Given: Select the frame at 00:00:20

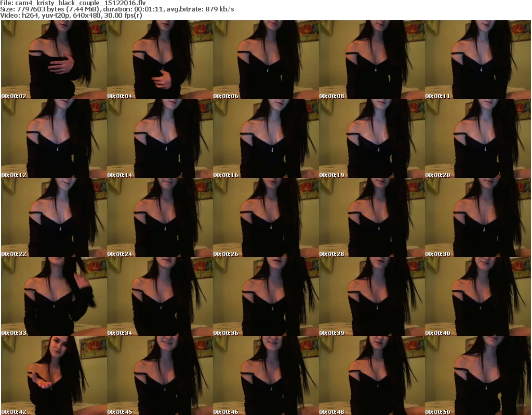Looking at the screenshot, I should pyautogui.click(x=478, y=139).
